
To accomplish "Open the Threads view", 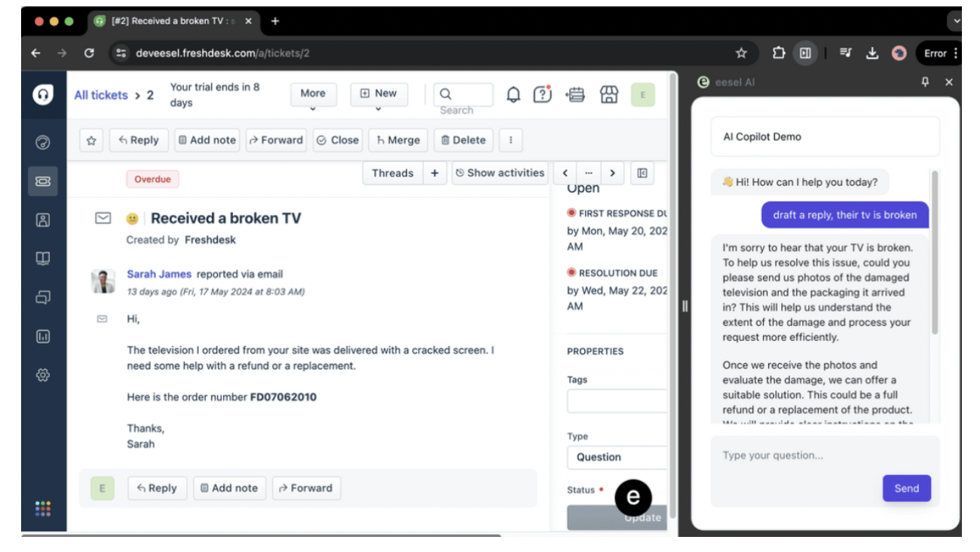I will (393, 173).
